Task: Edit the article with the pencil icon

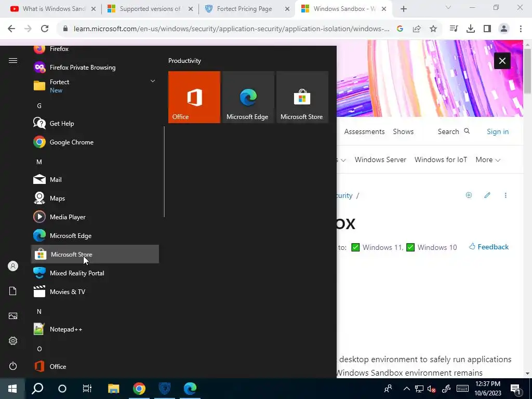Action: coord(487,195)
